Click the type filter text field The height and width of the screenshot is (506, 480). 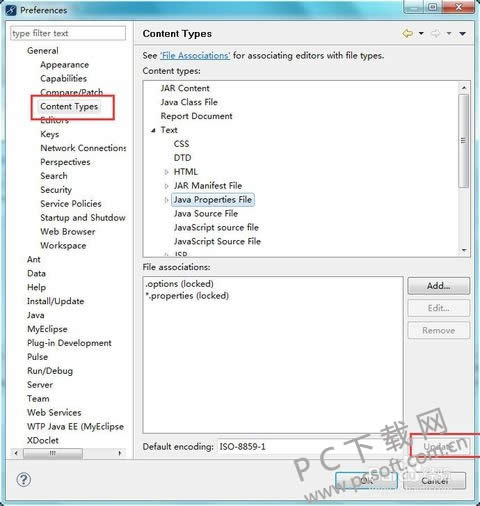pyautogui.click(x=68, y=33)
